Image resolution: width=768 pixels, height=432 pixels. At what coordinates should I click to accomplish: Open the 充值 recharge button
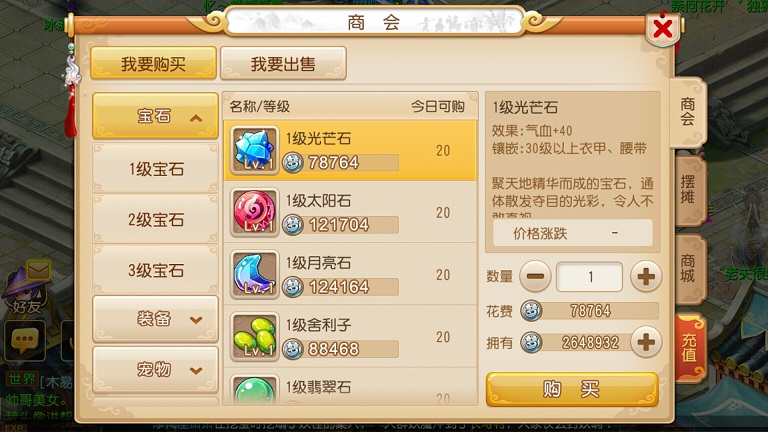pos(690,347)
